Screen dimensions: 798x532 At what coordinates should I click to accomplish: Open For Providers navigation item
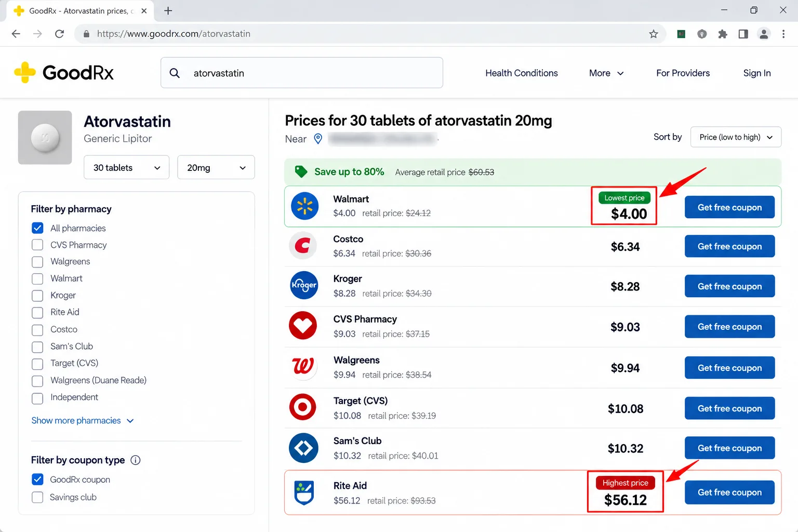point(683,73)
